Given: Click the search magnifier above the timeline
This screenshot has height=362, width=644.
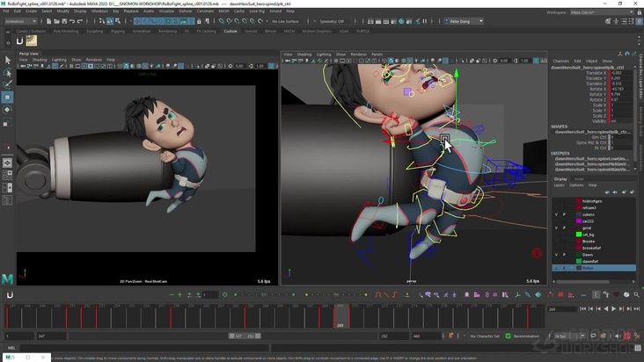Looking at the screenshot, I should tap(636, 294).
